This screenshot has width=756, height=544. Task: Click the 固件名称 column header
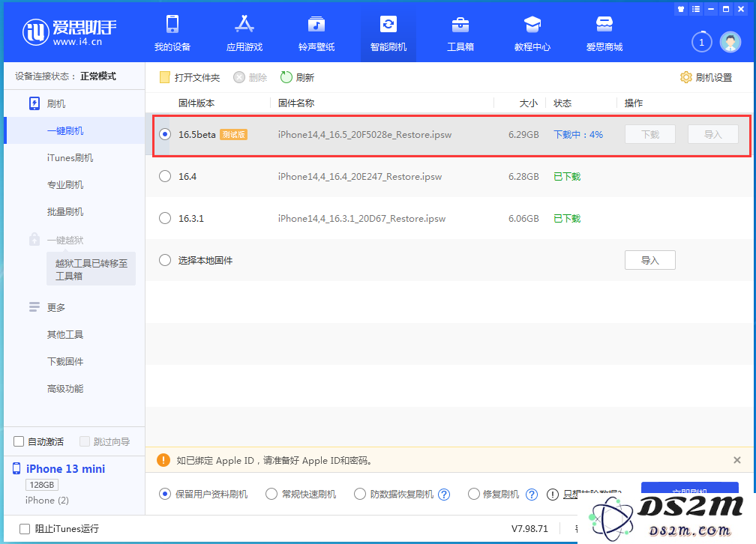[296, 103]
